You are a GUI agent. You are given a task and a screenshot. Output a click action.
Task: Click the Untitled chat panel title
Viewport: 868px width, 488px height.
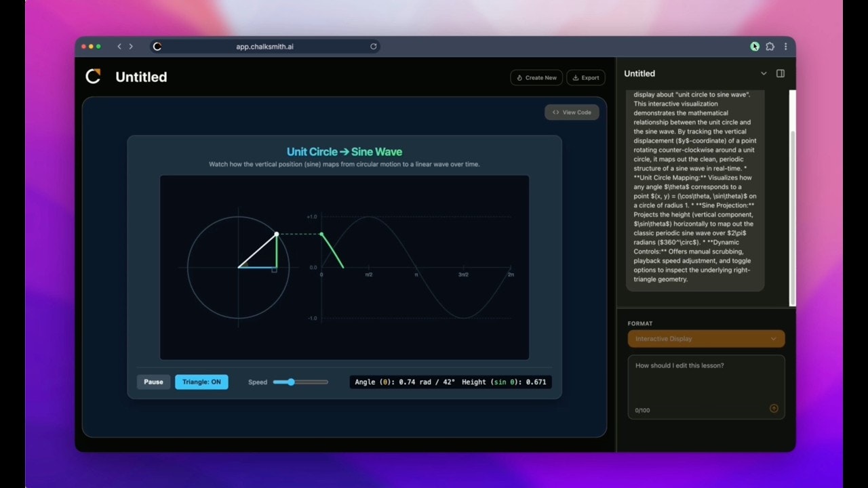pyautogui.click(x=639, y=73)
